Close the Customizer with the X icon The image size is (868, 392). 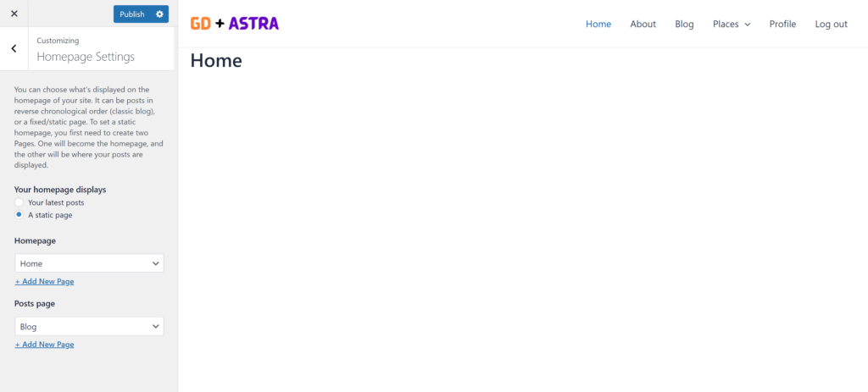(x=14, y=14)
